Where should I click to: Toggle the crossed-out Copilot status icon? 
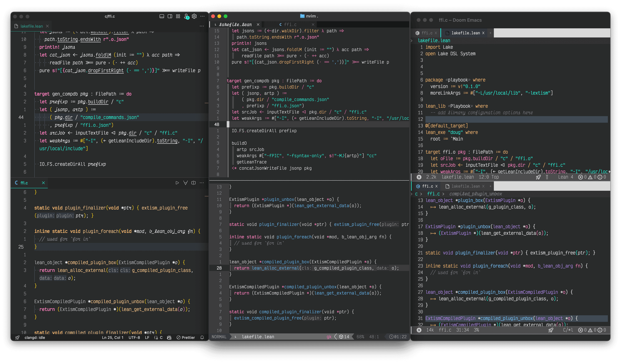click(169, 337)
